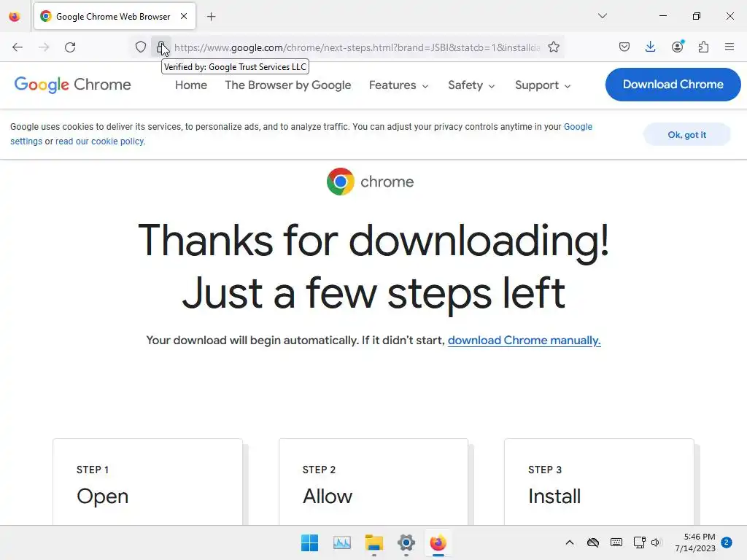This screenshot has width=747, height=560.
Task: Click the network tray icon
Action: (x=639, y=542)
